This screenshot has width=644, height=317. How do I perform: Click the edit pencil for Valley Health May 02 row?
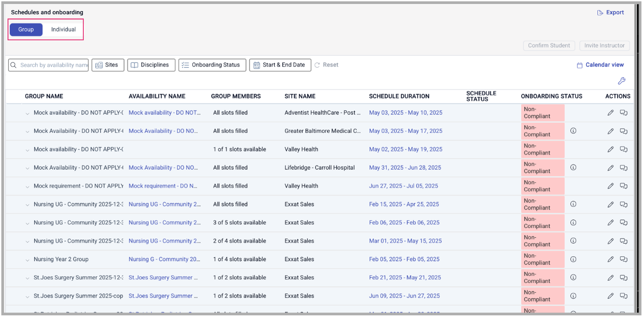610,149
